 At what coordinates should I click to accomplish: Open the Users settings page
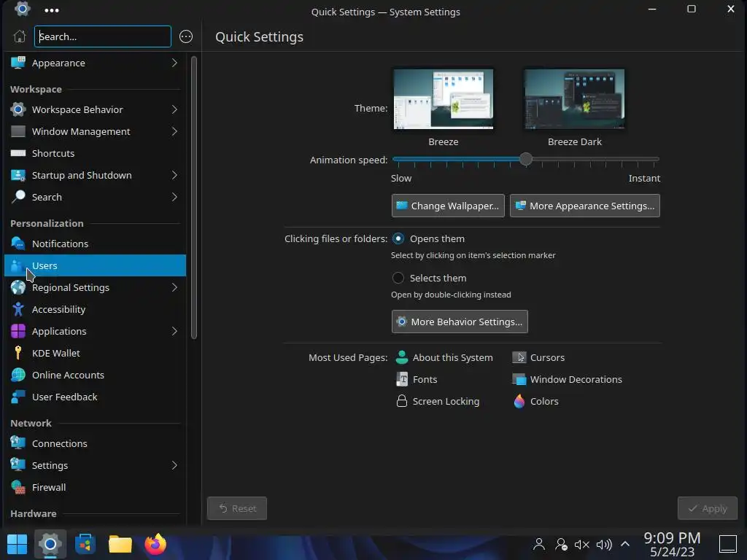click(x=96, y=265)
